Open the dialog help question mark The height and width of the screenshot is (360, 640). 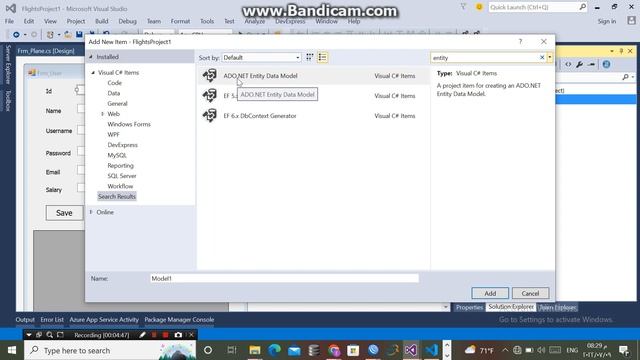click(x=520, y=42)
